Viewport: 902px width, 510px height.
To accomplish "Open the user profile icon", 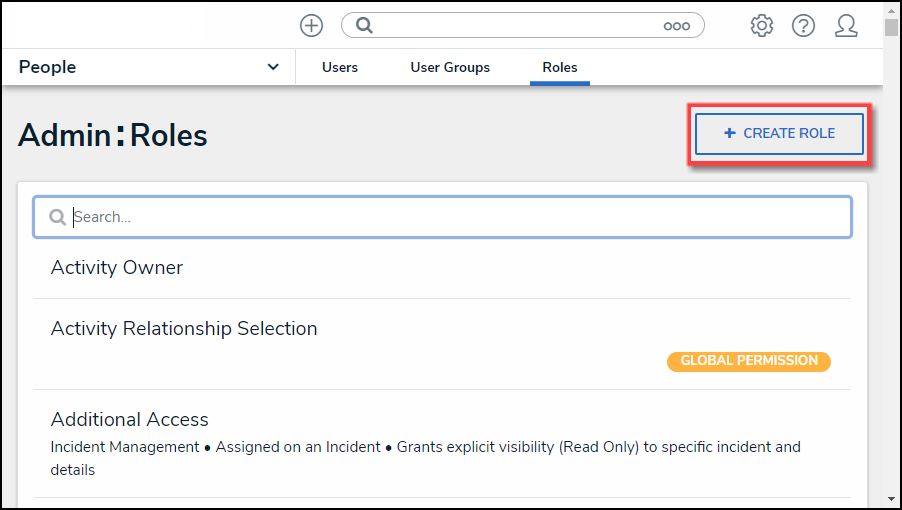I will tap(846, 26).
